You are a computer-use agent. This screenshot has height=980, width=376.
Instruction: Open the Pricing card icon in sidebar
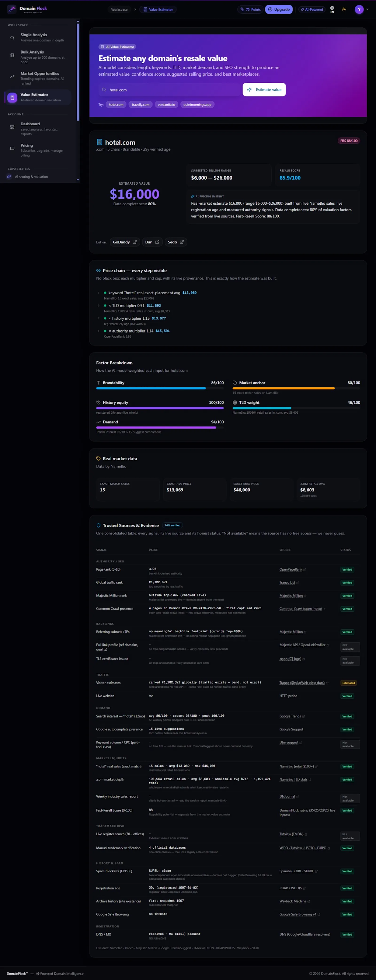point(12,148)
